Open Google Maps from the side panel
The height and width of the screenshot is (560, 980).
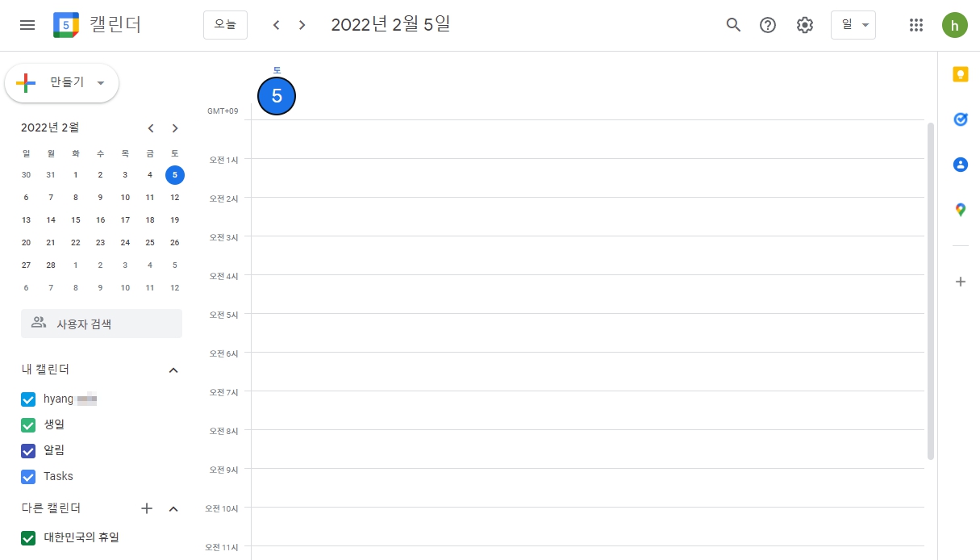point(960,209)
